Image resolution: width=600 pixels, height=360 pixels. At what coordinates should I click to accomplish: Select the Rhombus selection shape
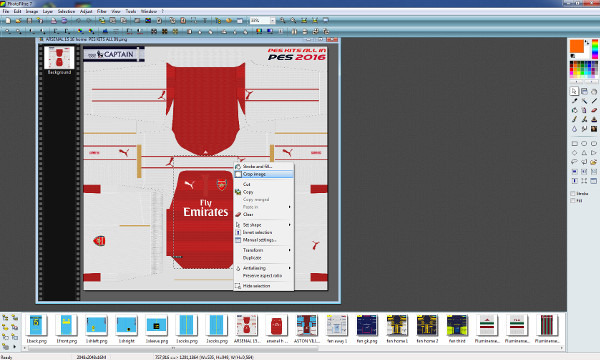pos(574,153)
